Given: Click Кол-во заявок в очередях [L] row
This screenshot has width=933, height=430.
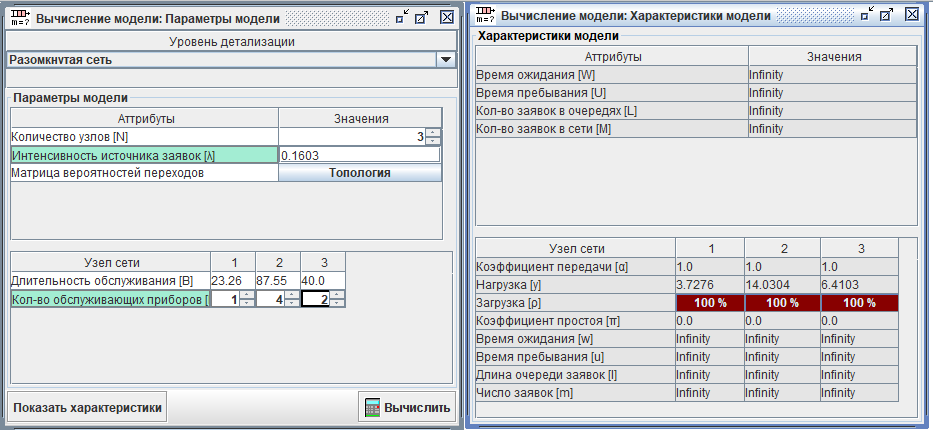Looking at the screenshot, I should (696, 111).
